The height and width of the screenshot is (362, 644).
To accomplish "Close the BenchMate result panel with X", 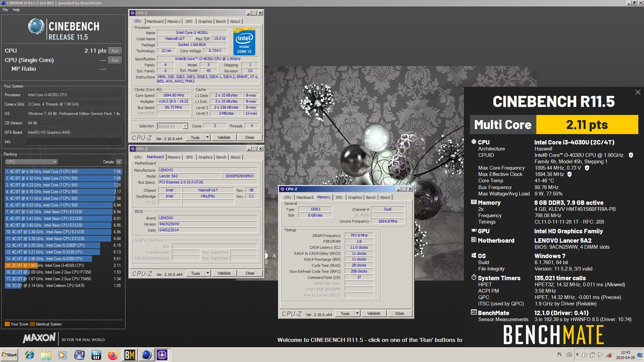I will tap(638, 92).
